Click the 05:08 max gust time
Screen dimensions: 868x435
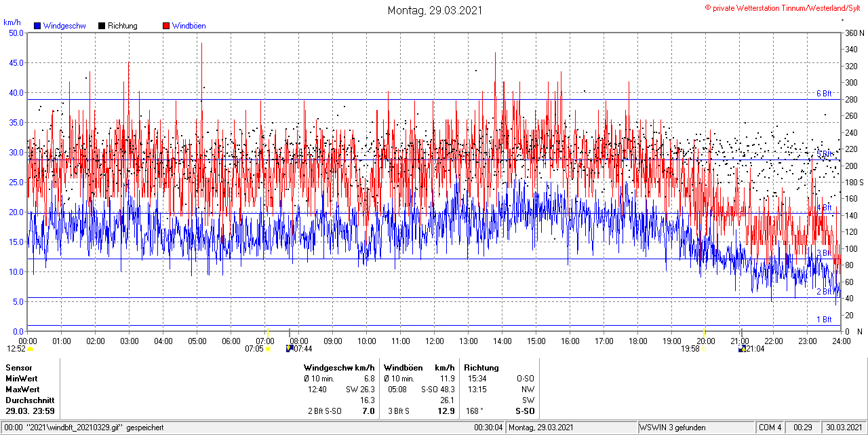(397, 390)
